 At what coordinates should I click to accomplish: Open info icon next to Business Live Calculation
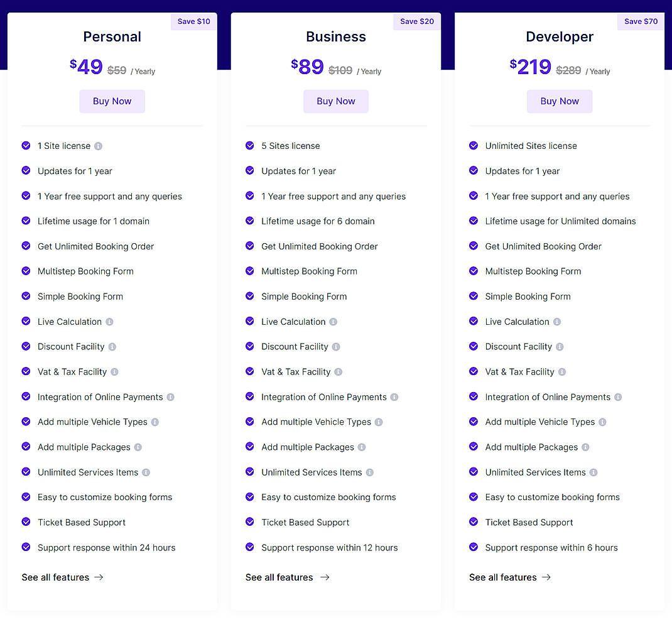coord(333,322)
